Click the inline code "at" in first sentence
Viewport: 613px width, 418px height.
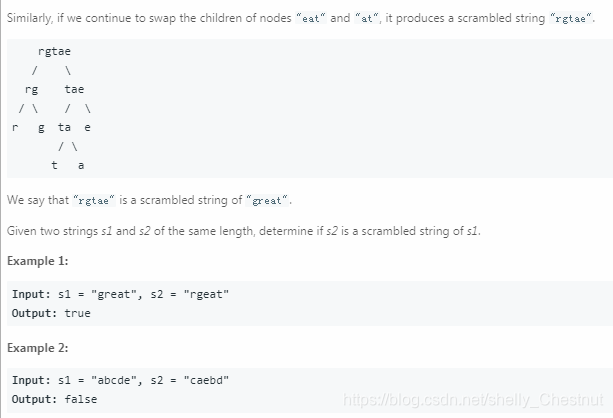366,18
